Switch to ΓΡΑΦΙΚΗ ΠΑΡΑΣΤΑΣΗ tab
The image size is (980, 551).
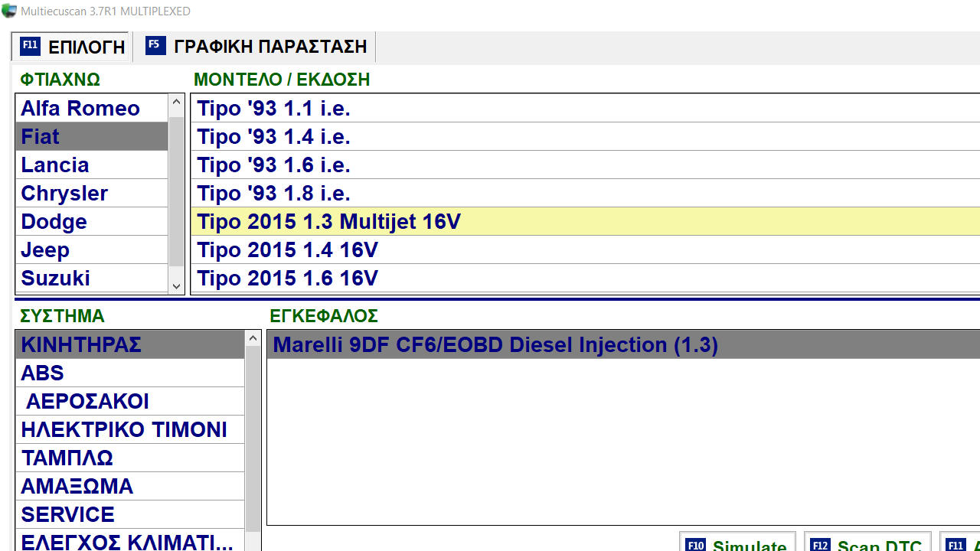pyautogui.click(x=256, y=47)
